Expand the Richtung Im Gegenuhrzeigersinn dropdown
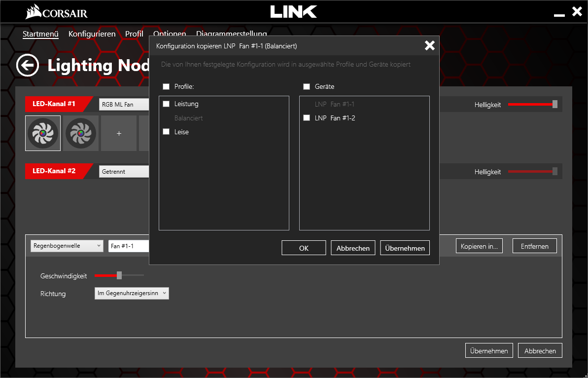 [132, 293]
